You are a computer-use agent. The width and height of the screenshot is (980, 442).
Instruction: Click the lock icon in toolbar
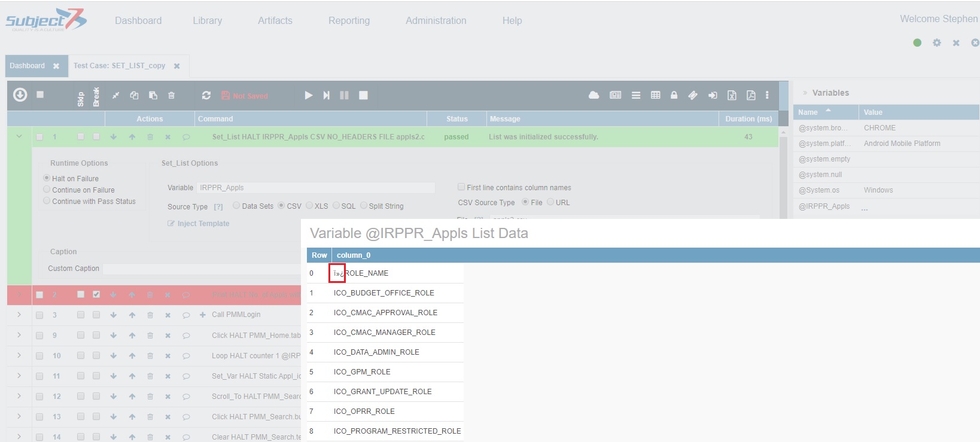674,95
